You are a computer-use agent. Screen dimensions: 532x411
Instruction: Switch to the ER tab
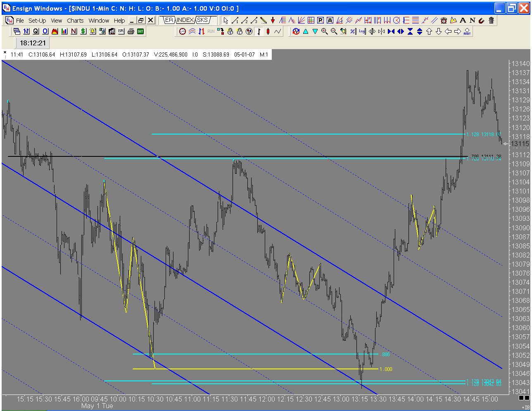[x=169, y=20]
